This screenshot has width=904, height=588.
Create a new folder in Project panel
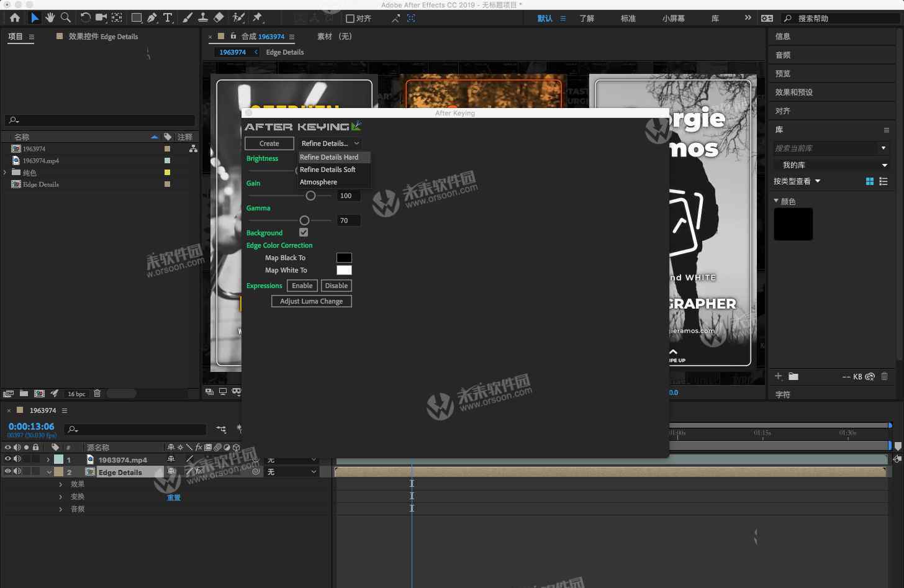tap(24, 393)
